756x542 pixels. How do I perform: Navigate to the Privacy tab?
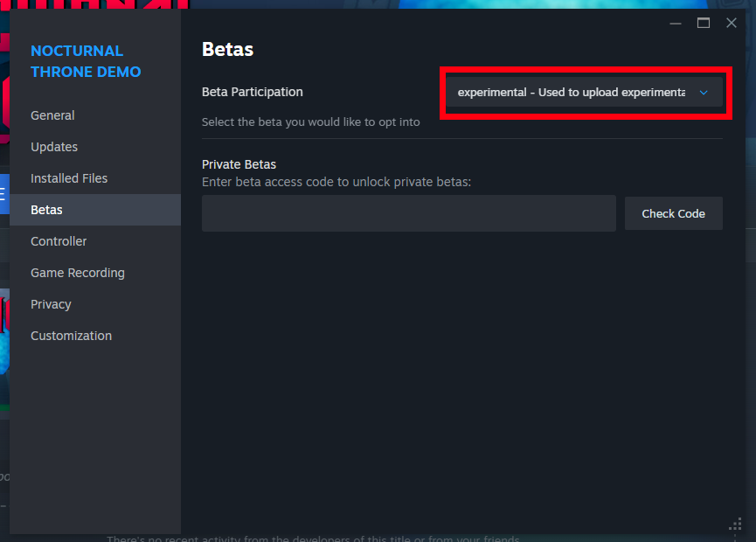pos(51,304)
